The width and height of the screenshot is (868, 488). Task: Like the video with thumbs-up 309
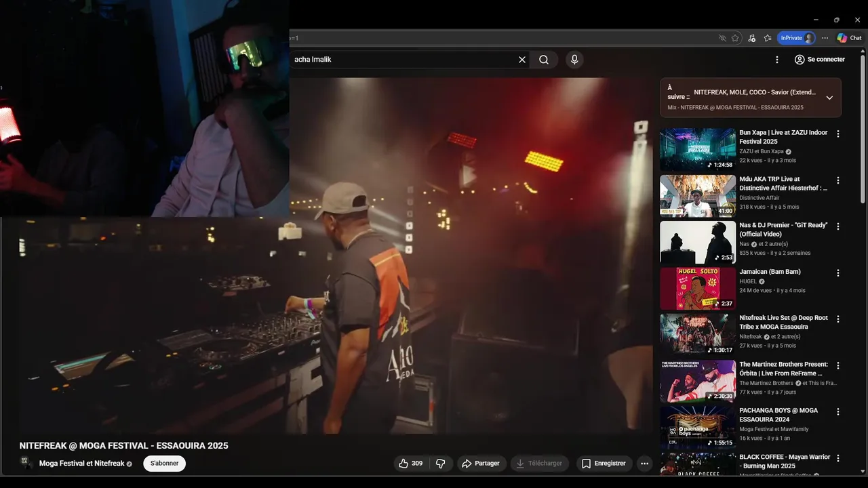pyautogui.click(x=411, y=464)
